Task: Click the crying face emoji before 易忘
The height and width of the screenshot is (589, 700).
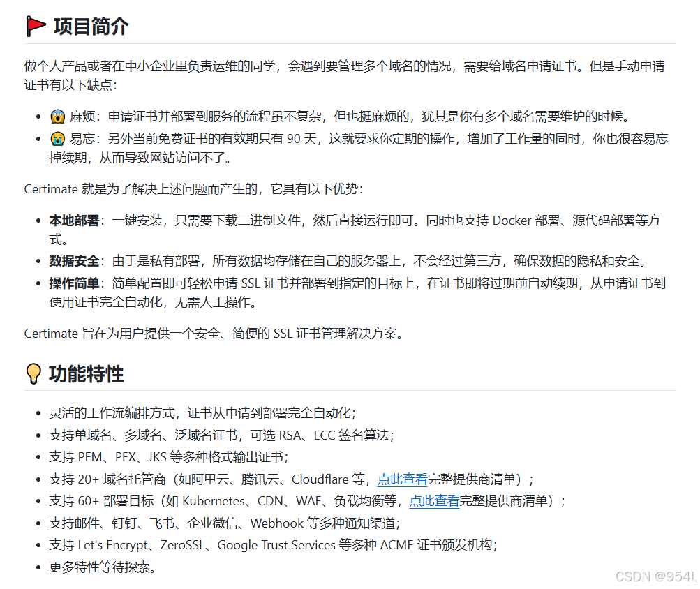Action: 58,139
